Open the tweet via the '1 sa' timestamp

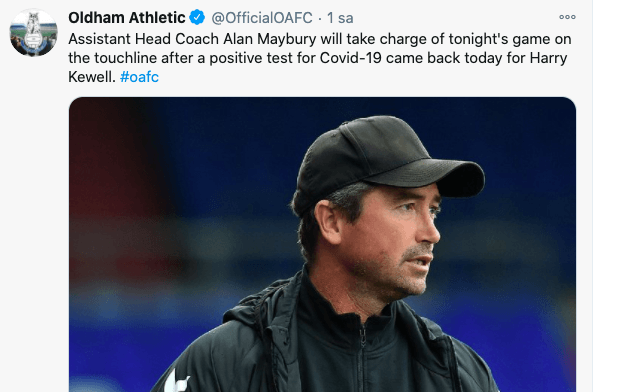[x=340, y=18]
